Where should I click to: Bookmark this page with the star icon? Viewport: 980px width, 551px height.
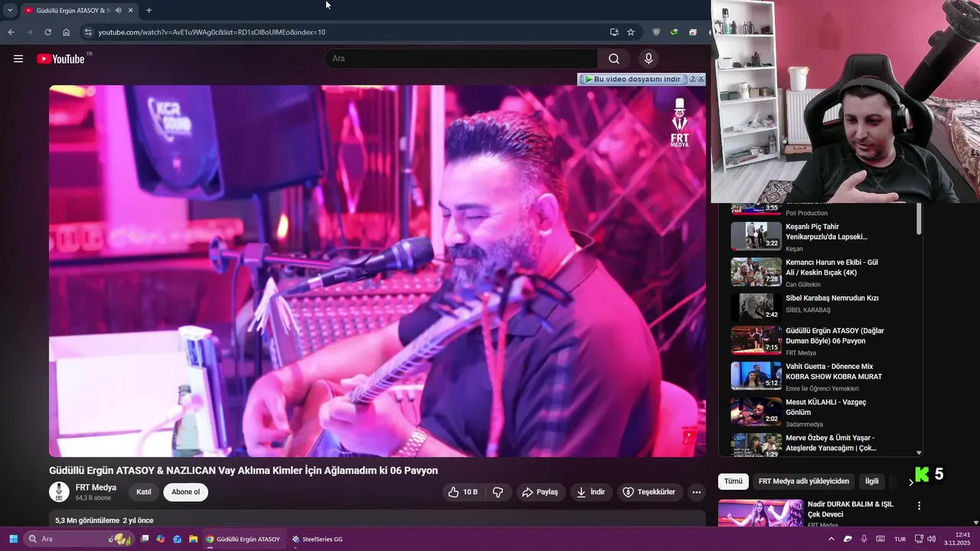click(631, 32)
